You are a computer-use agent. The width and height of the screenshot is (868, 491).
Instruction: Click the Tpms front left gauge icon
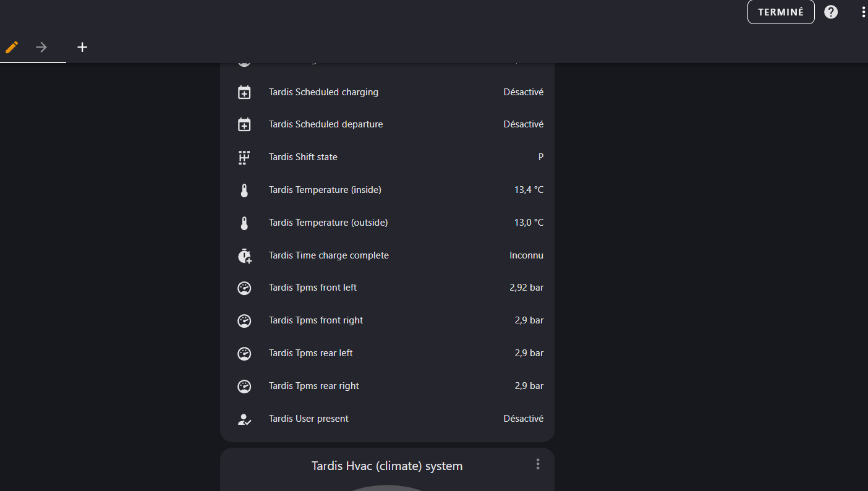point(244,288)
